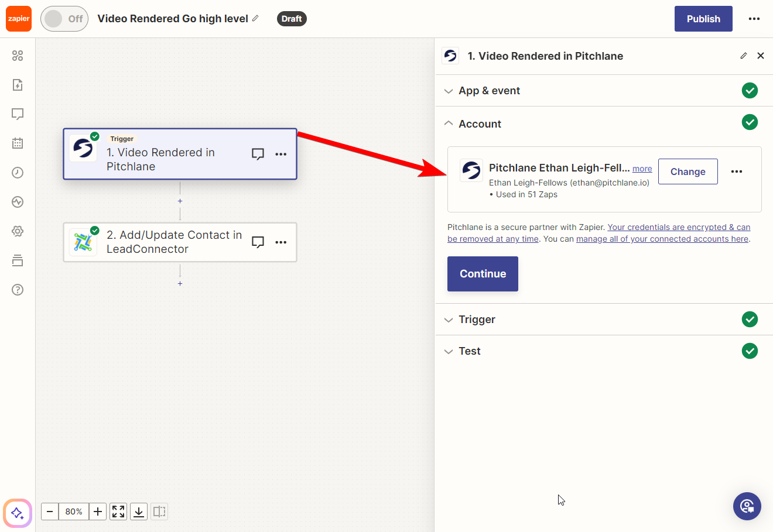Zoom out the canvas with minus button
The image size is (773, 532).
[x=50, y=512]
